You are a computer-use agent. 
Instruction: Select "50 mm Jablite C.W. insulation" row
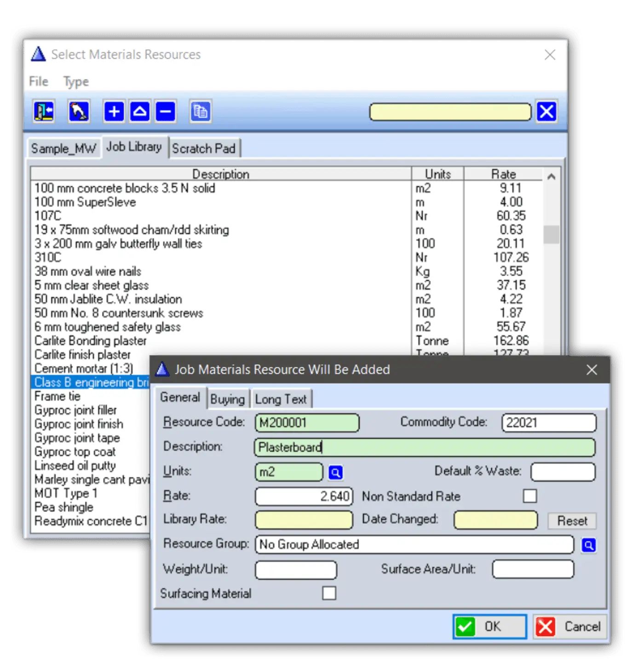287,299
